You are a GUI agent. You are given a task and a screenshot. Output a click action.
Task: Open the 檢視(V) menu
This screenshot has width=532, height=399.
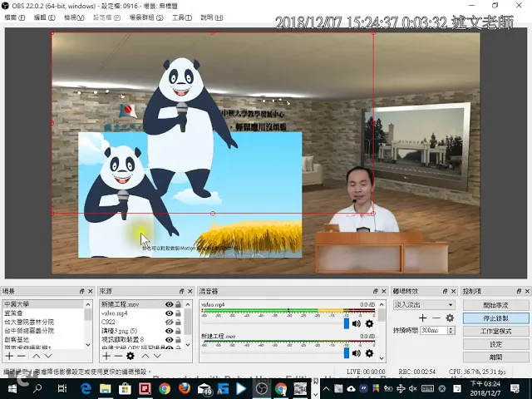point(74,17)
